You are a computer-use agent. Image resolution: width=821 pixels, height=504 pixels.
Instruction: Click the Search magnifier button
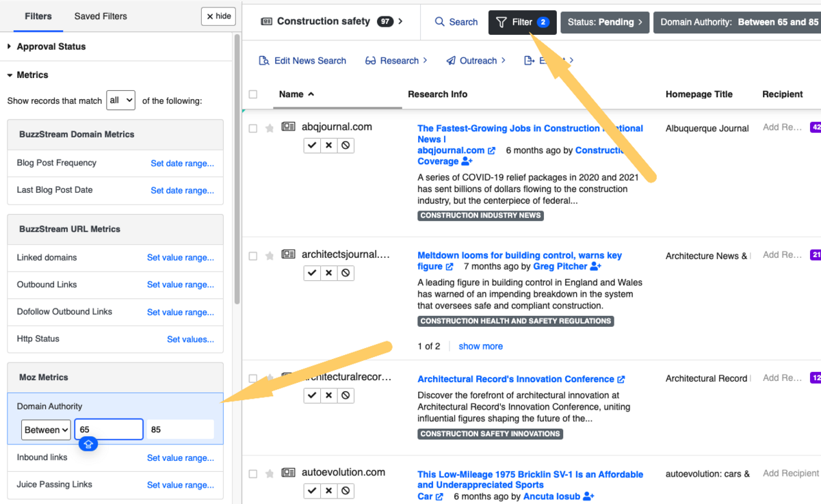point(456,22)
